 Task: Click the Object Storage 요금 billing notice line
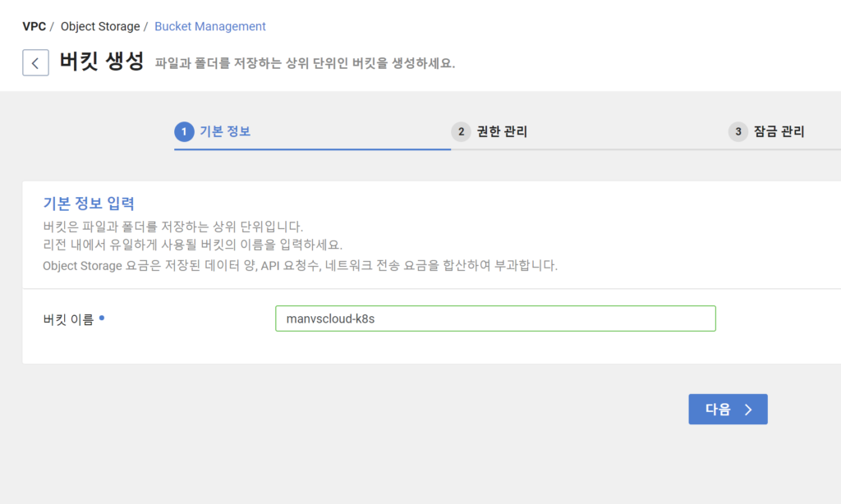pos(300,265)
